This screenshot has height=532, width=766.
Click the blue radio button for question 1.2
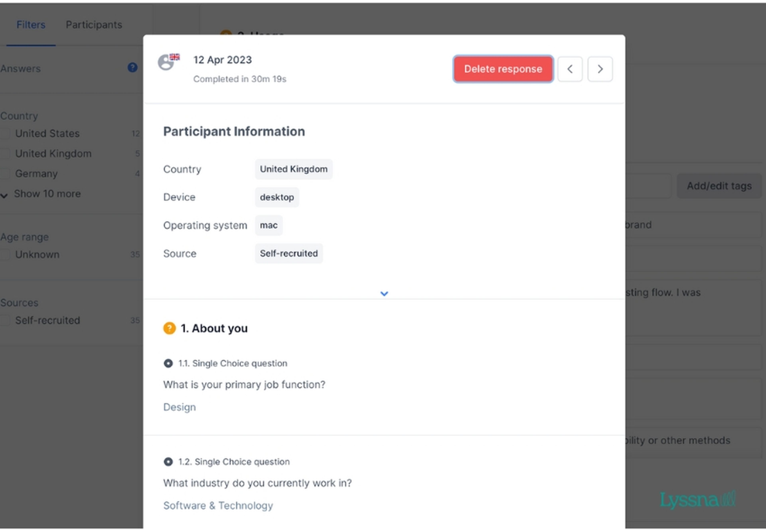point(168,461)
